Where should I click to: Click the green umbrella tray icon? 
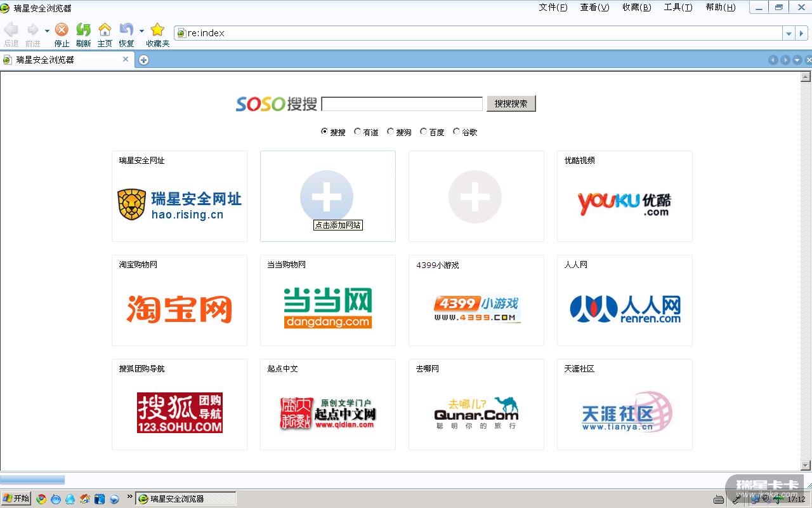click(778, 499)
